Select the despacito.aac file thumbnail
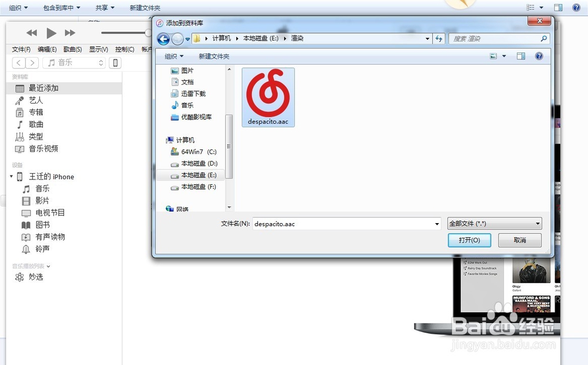This screenshot has width=588, height=365. (268, 97)
